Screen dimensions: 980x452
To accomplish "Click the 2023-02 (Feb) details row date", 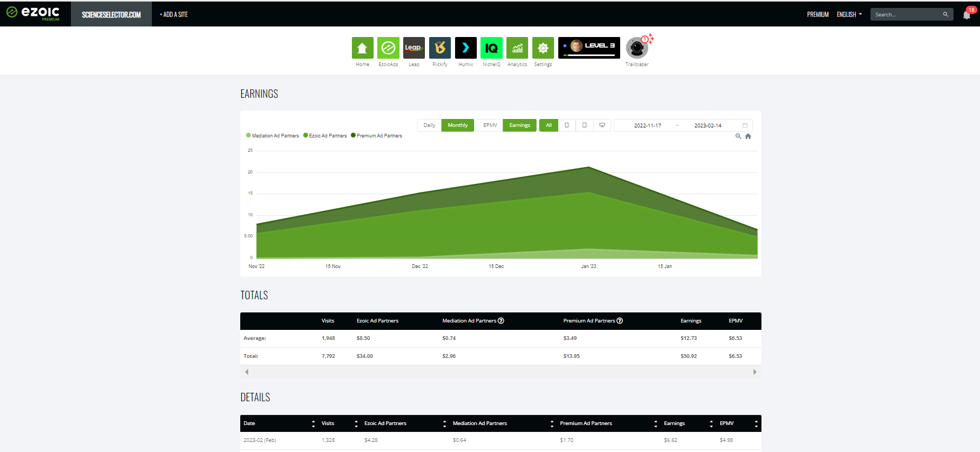I will point(260,440).
